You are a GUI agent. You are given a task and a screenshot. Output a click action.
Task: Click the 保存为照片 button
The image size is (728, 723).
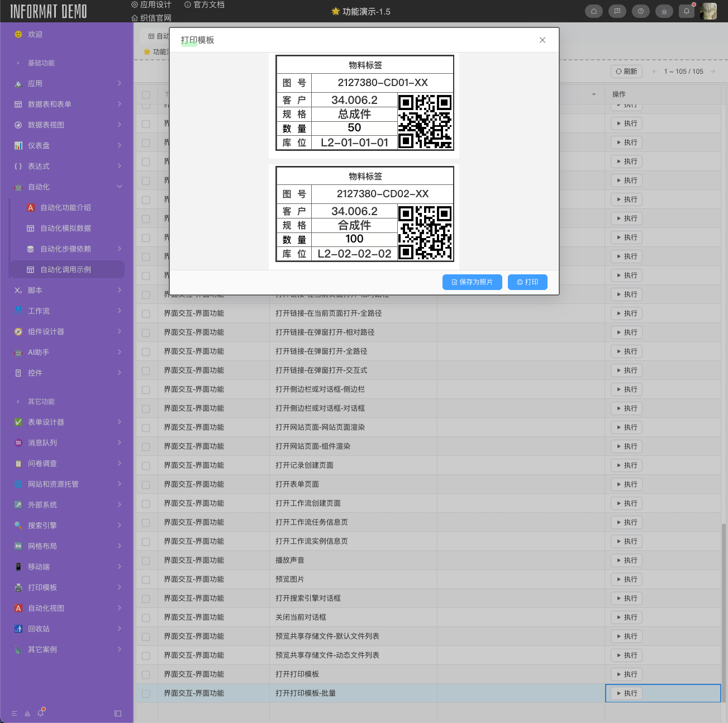[472, 282]
